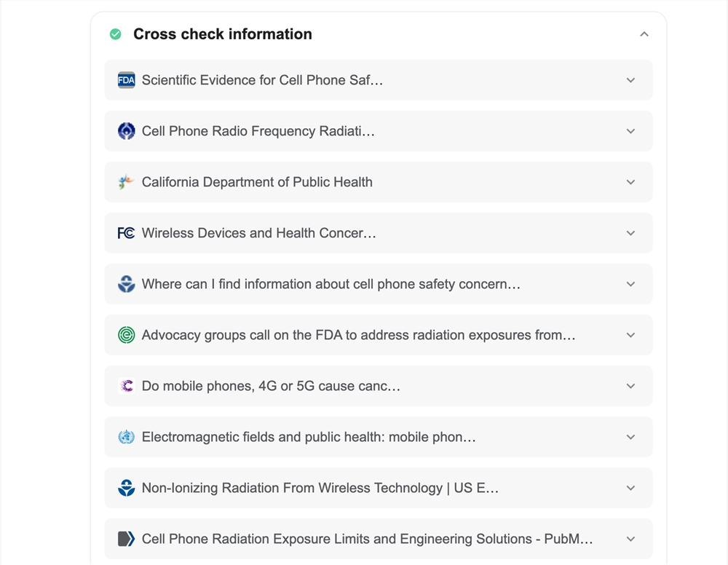Click the FDA source favicon
The width and height of the screenshot is (728, 565).
click(x=126, y=80)
